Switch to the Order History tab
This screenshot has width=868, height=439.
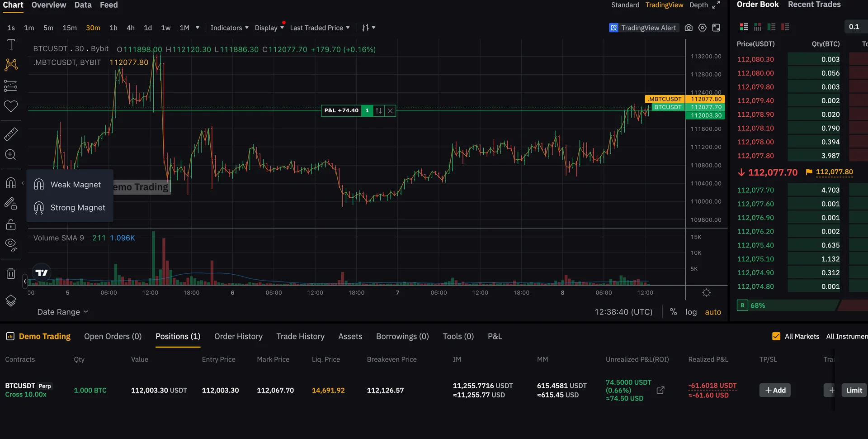click(238, 336)
